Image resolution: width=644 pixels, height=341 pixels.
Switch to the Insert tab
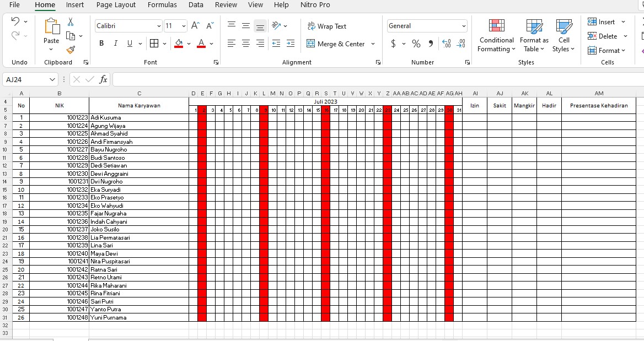point(75,5)
